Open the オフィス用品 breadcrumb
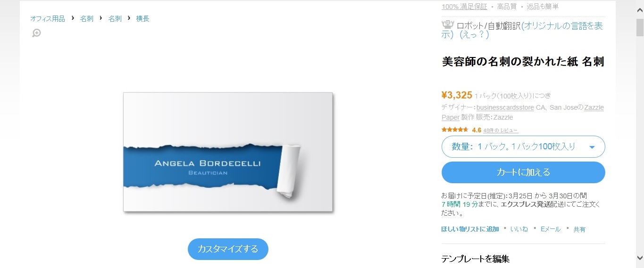644x268 pixels. click(x=48, y=18)
